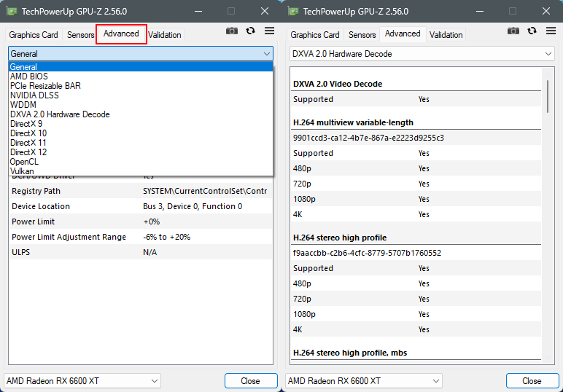
Task: Open hamburger menu in right GPU-Z window
Action: [551, 31]
